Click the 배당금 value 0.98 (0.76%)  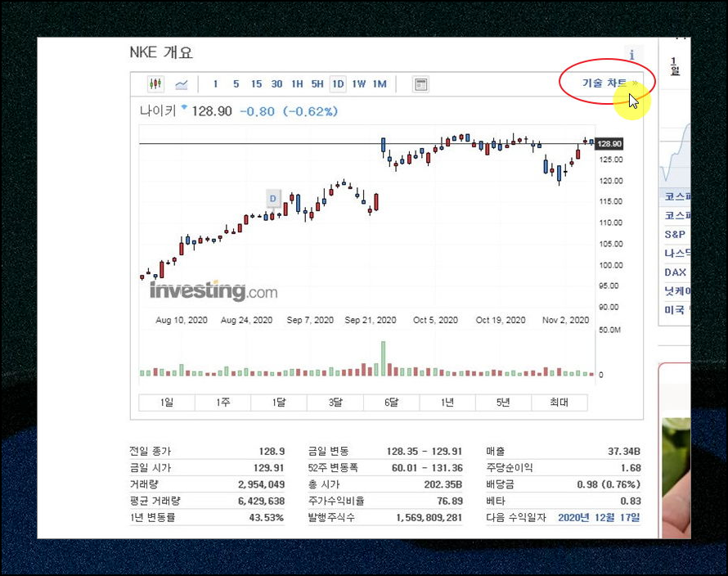click(609, 484)
